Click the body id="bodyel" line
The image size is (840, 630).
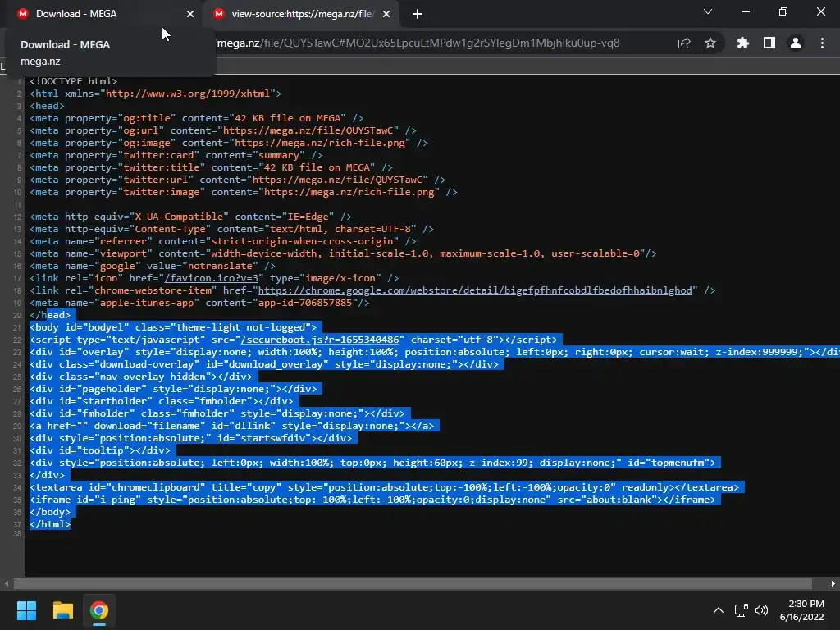pos(173,327)
